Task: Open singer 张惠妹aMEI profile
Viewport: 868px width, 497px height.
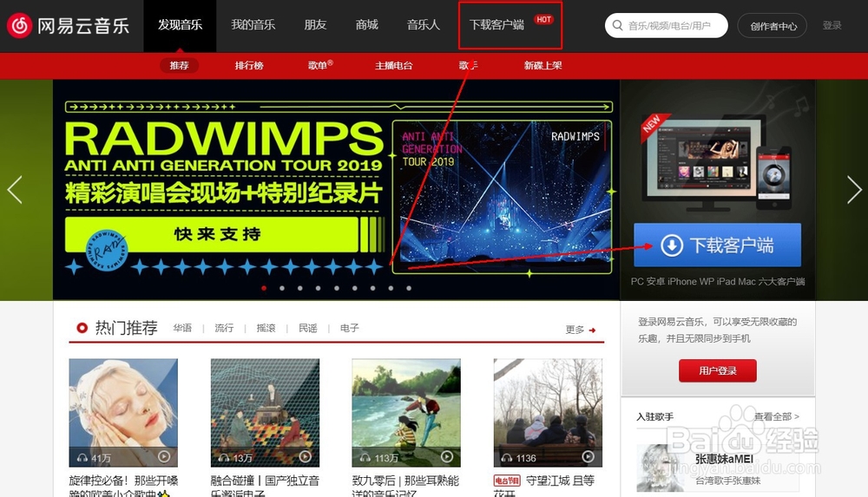Action: pyautogui.click(x=724, y=459)
